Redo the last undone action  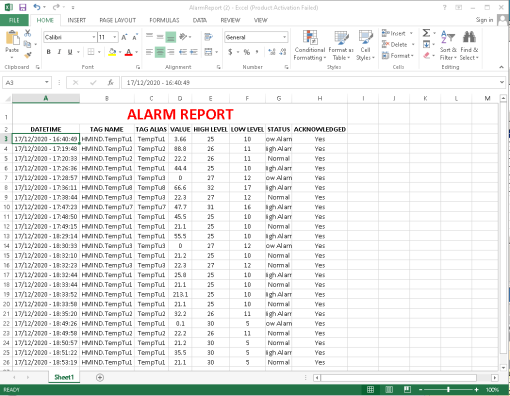[x=56, y=7]
